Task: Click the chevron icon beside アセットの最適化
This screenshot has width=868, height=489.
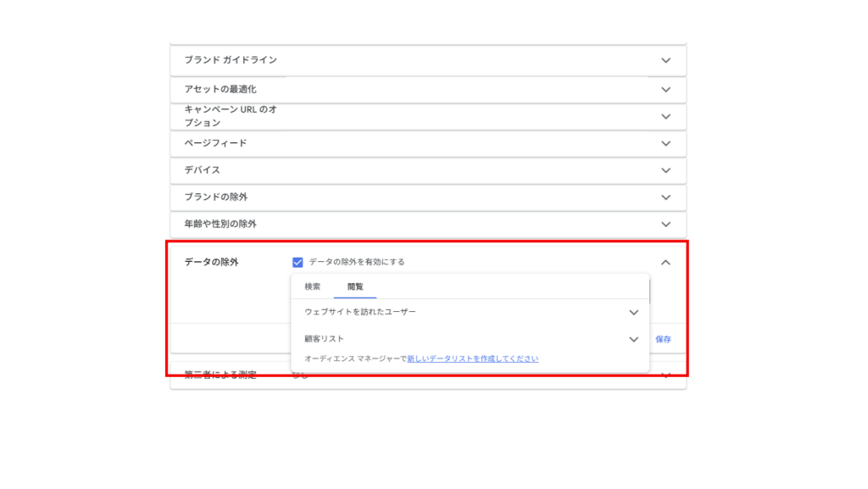Action: (665, 89)
